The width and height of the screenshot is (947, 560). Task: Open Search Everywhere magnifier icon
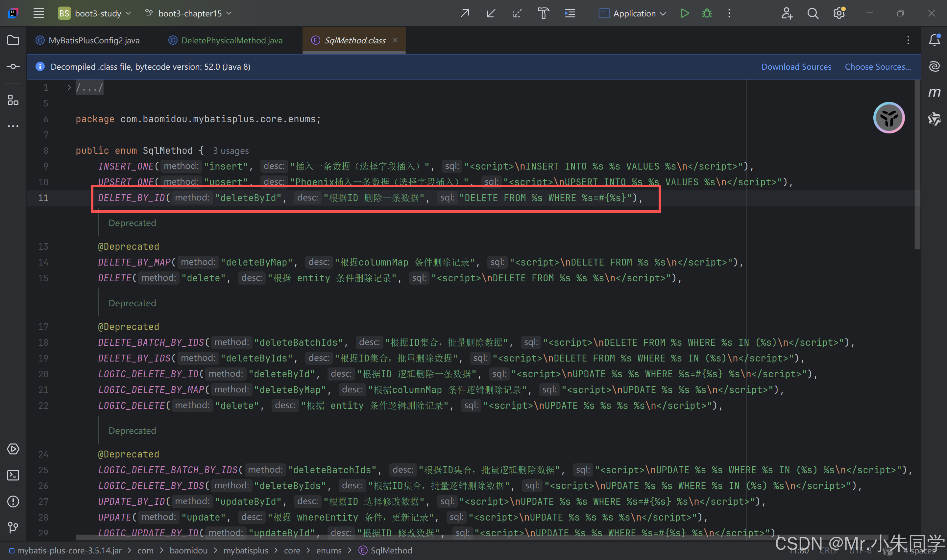[813, 13]
